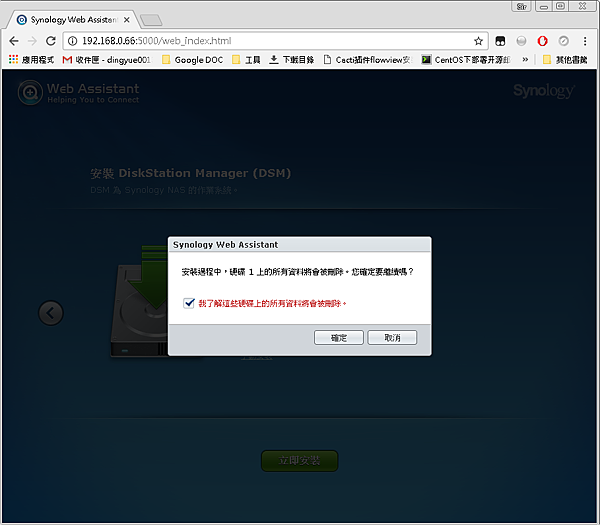The image size is (600, 525).
Task: Uncheck the data deletion acknowledgment checkbox
Action: pyautogui.click(x=189, y=303)
